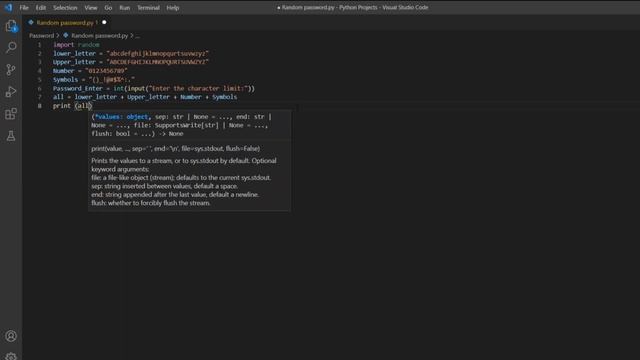The image size is (640, 360).
Task: Click the 'Enter the character limit:' string
Action: pyautogui.click(x=199, y=88)
